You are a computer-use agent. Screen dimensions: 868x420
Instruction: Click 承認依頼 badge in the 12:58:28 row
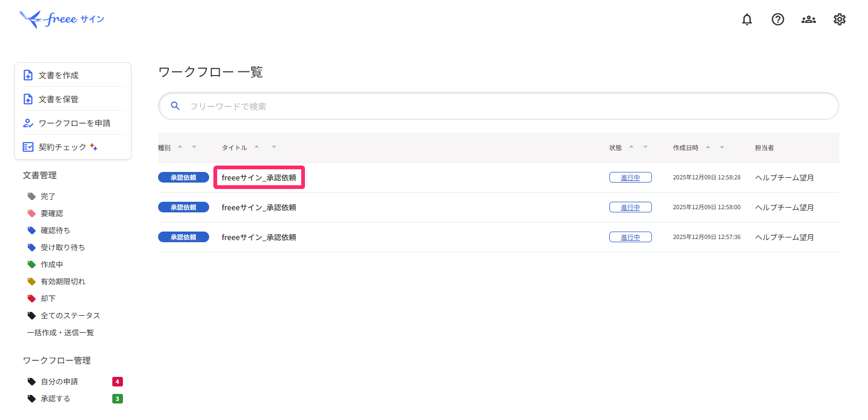click(x=184, y=178)
